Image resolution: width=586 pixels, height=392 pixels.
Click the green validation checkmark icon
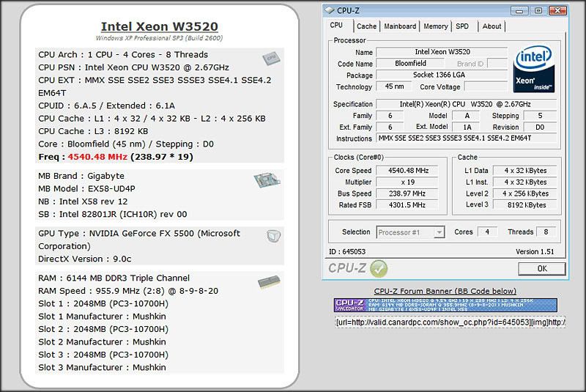click(x=379, y=269)
